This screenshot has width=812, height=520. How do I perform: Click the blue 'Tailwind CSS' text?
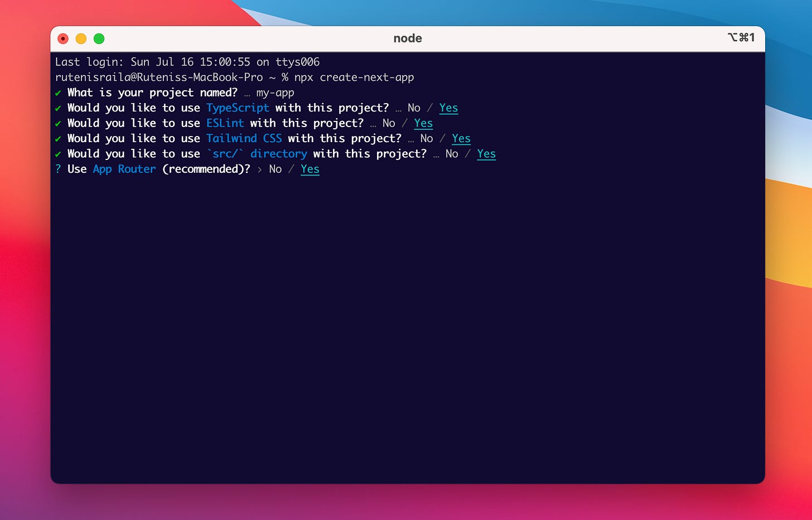point(244,138)
